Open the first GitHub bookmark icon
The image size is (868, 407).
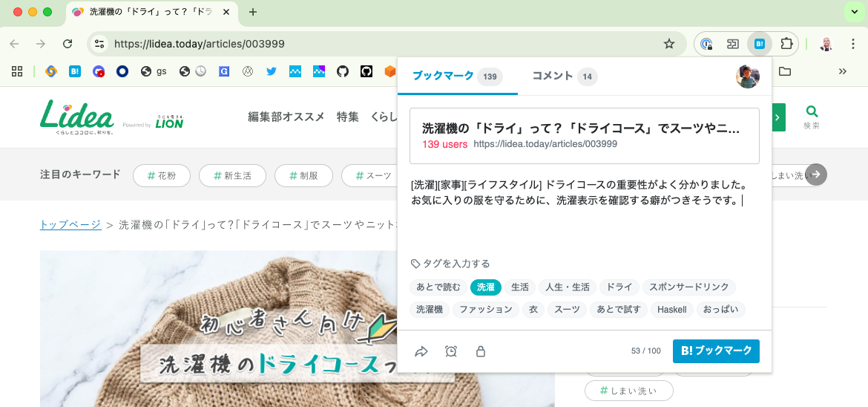(343, 71)
